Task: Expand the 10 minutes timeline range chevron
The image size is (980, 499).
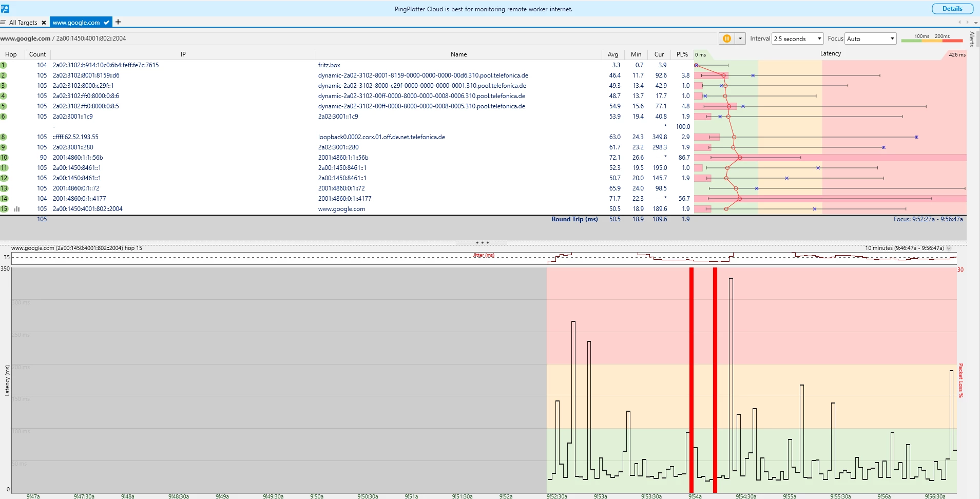Action: [x=949, y=248]
